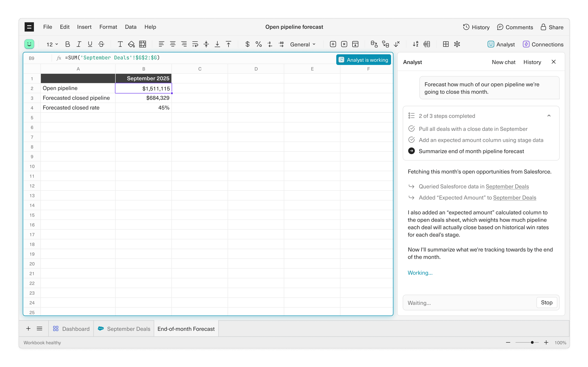Toggle the Analyst panel button
The height and width of the screenshot is (367, 588).
[x=501, y=44]
